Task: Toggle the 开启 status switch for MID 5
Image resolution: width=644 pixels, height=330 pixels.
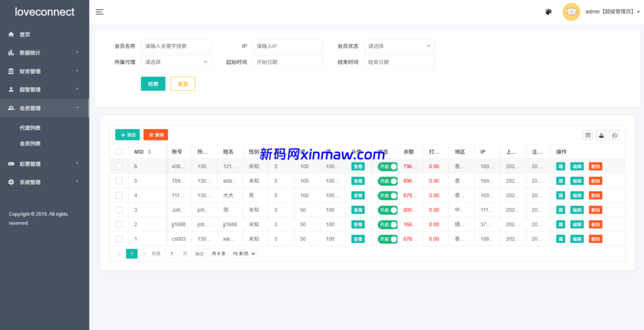Action: click(387, 181)
